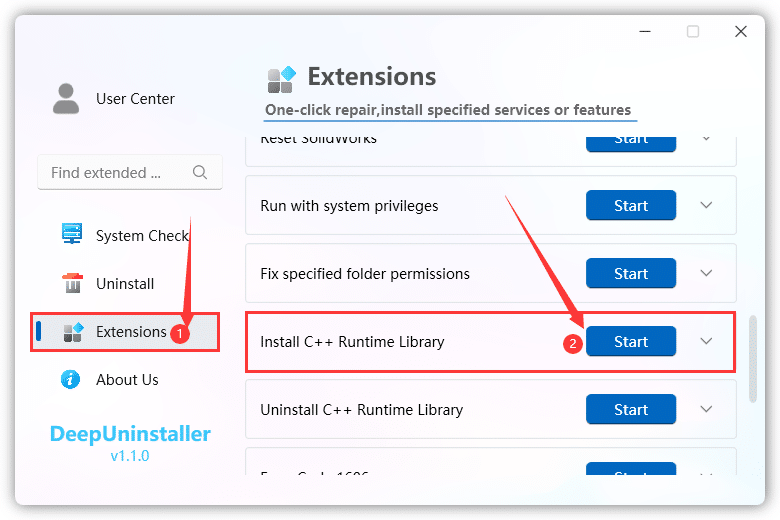Switch to the Uninstall section

[x=125, y=284]
